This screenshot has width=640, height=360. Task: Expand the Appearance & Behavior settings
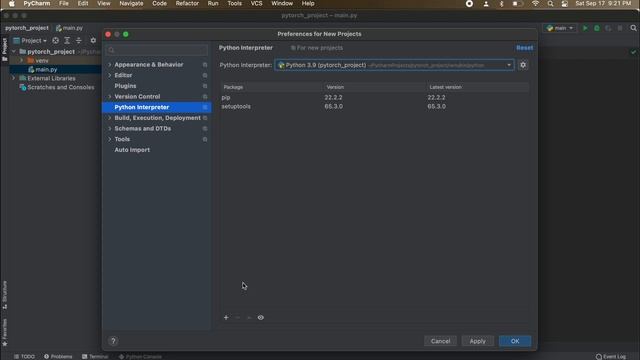(x=109, y=64)
